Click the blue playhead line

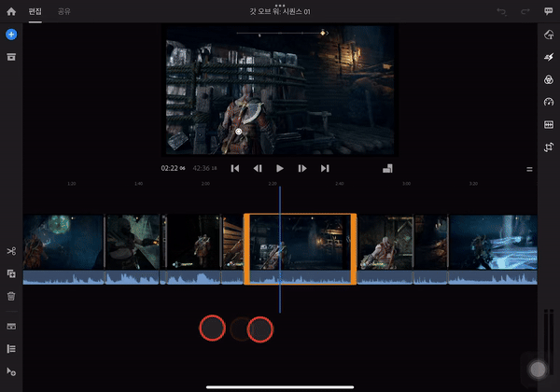tap(280, 249)
